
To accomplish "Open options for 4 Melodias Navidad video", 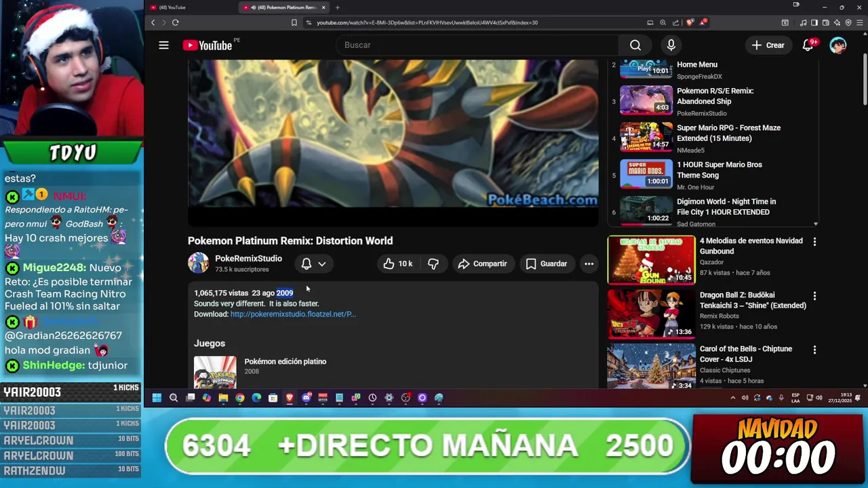I will coord(814,241).
